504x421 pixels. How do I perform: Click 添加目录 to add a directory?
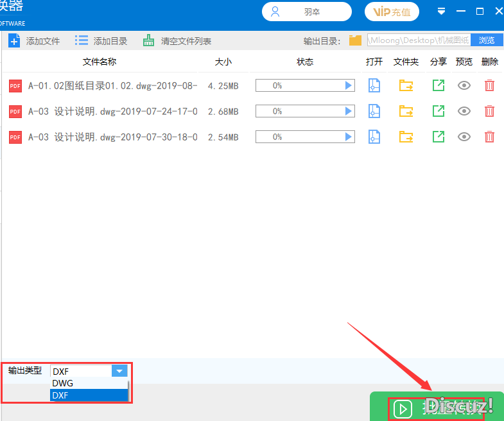pos(101,40)
